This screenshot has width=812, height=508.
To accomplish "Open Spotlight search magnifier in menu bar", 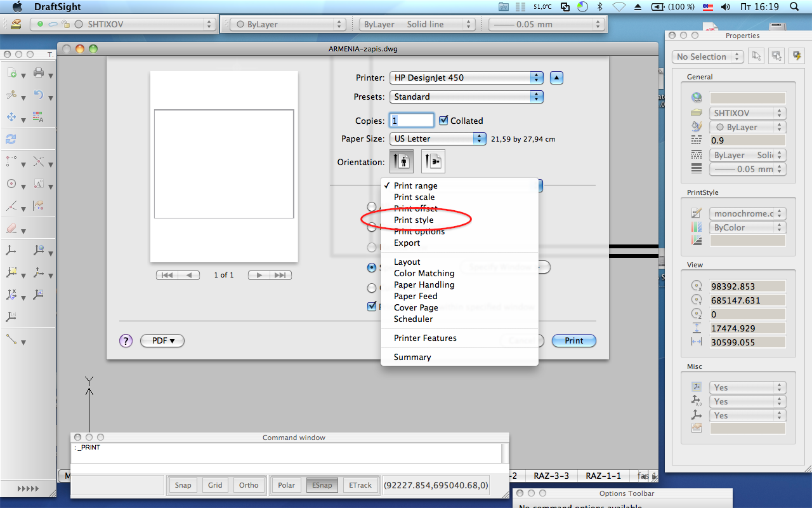I will pos(794,6).
